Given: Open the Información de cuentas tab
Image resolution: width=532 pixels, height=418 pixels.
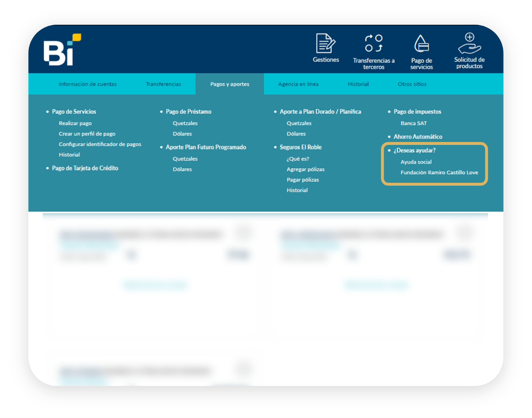Looking at the screenshot, I should pos(87,84).
